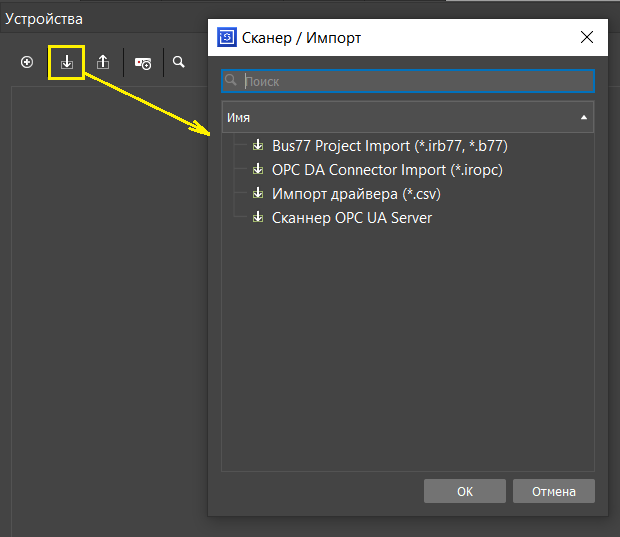Click the icon beside OPC DA Connector Import

pyautogui.click(x=258, y=170)
